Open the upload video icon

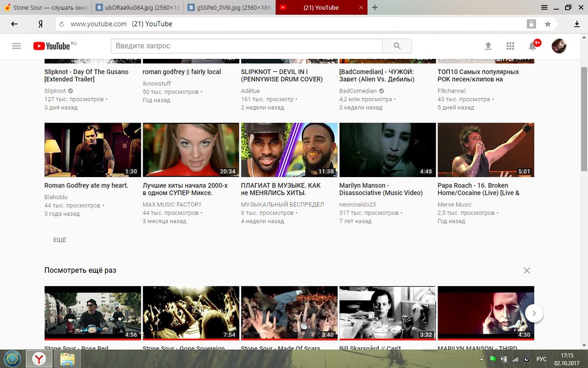point(488,46)
